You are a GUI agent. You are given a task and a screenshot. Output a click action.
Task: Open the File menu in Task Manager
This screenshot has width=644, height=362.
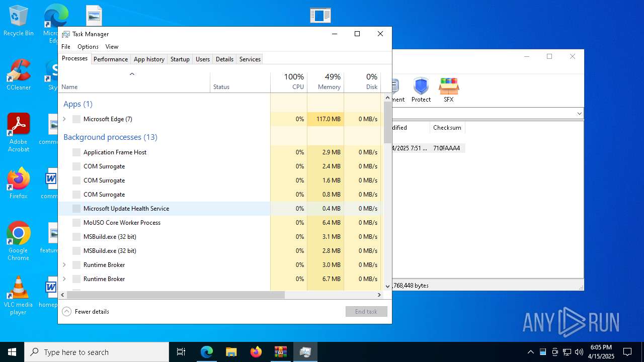click(x=66, y=47)
